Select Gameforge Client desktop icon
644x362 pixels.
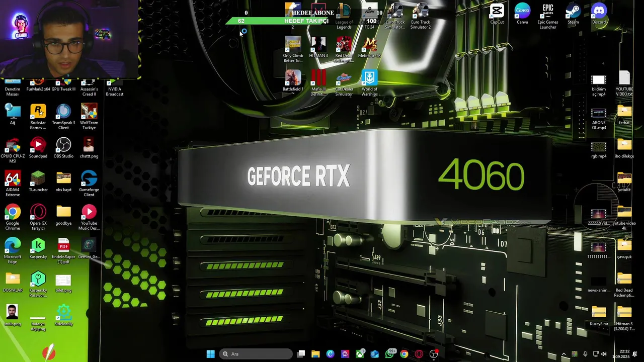point(89,185)
